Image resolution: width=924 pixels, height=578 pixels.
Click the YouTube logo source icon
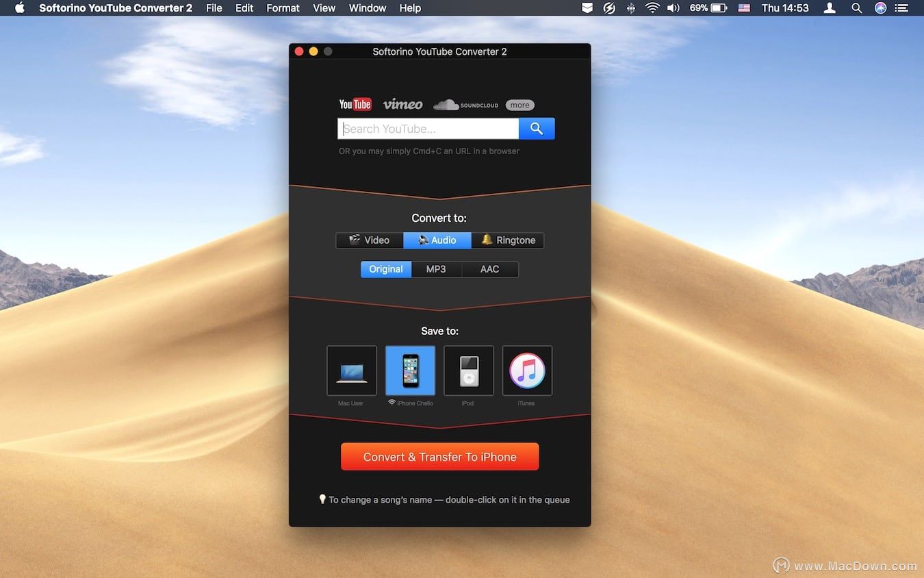pyautogui.click(x=355, y=104)
